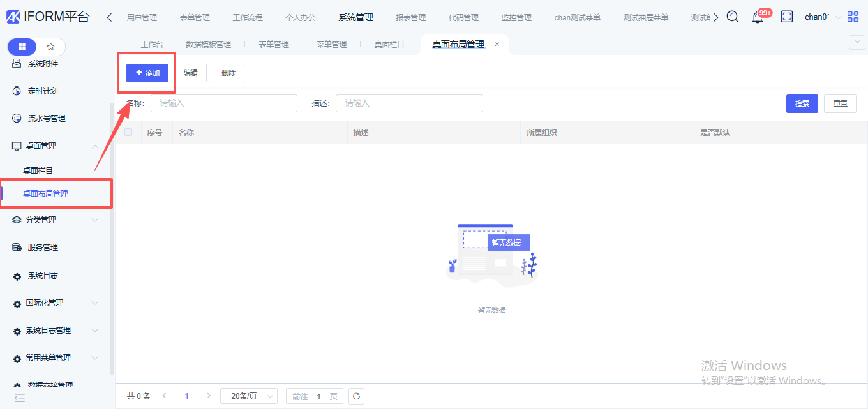Open the notifications bell icon
Image resolution: width=868 pixels, height=409 pixels.
coord(758,18)
